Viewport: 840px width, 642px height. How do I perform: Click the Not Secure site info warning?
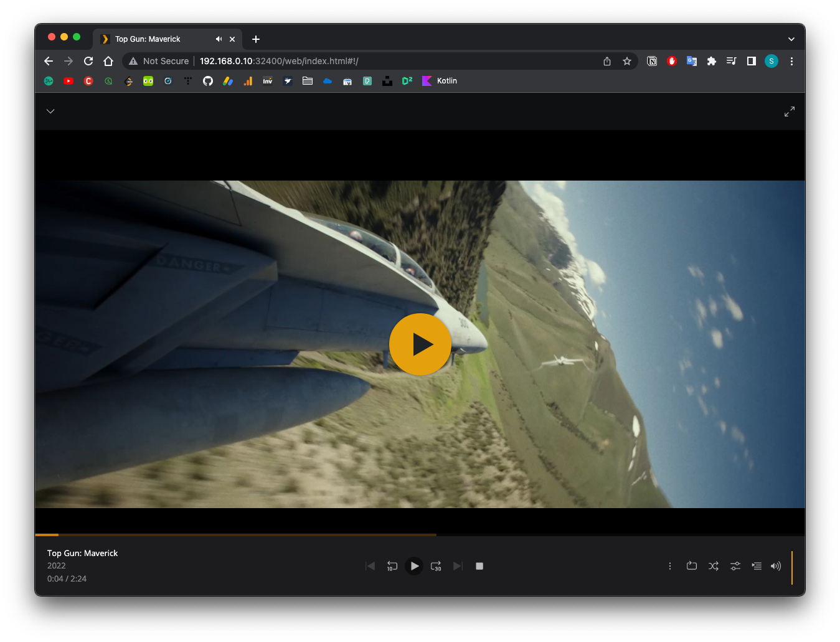pos(159,61)
